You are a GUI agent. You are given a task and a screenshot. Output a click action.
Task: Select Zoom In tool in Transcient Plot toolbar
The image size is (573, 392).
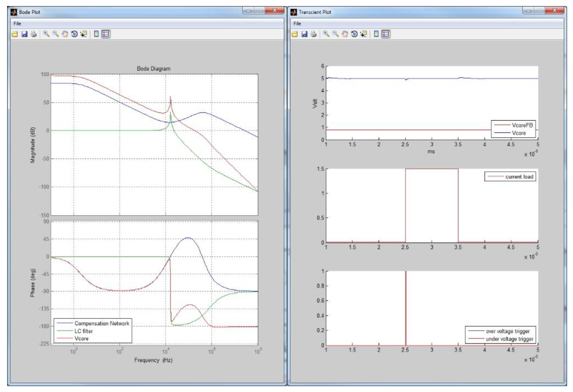(326, 34)
